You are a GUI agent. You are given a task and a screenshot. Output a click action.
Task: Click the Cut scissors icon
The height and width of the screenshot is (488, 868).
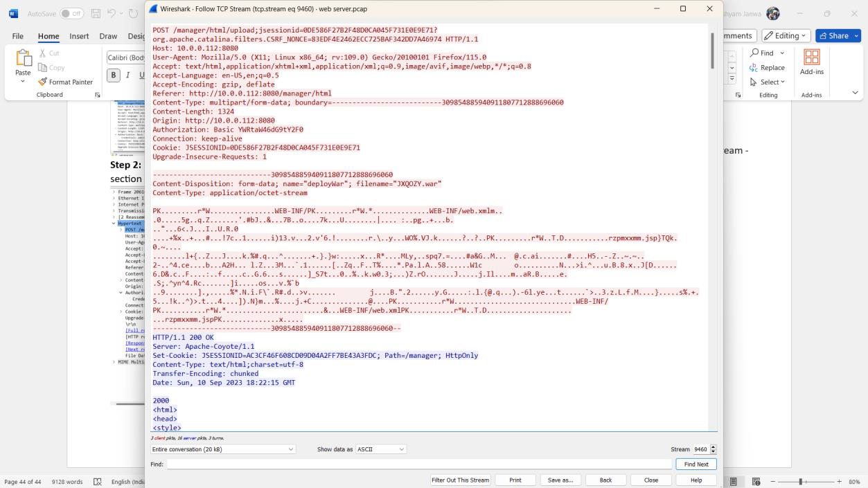tap(44, 53)
